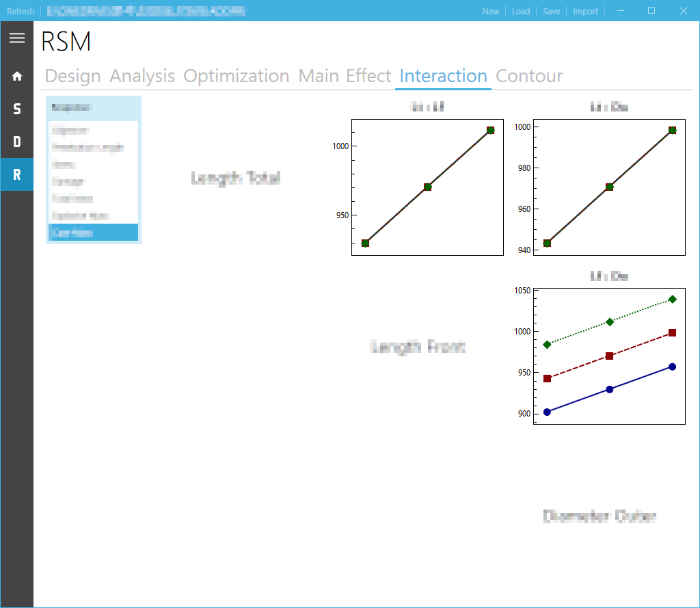Select the R sidebar icon
Image resolution: width=700 pixels, height=608 pixels.
point(17,174)
